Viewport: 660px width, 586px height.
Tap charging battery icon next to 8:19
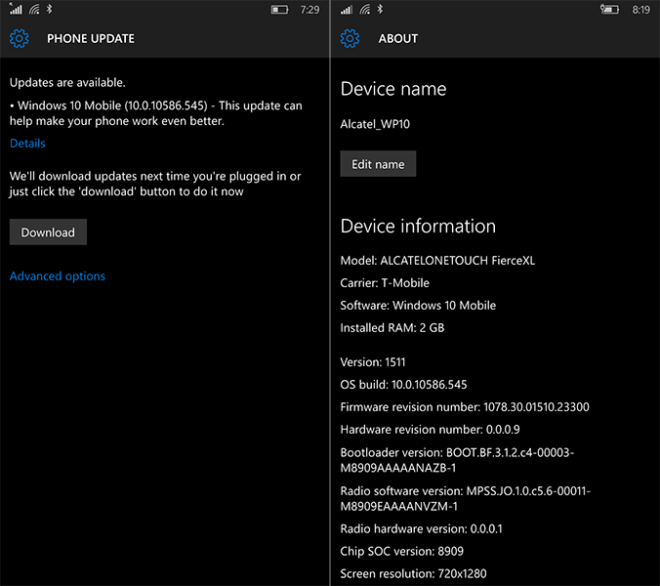click(x=609, y=9)
